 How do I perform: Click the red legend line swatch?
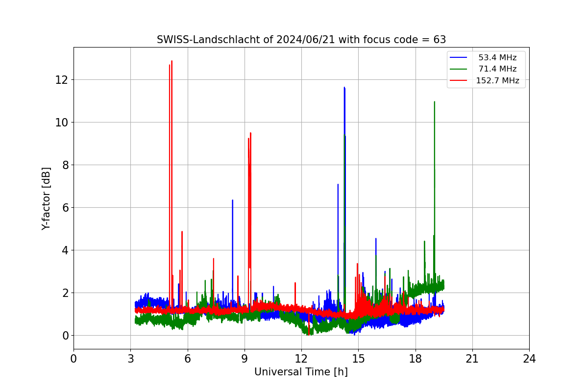tap(459, 80)
